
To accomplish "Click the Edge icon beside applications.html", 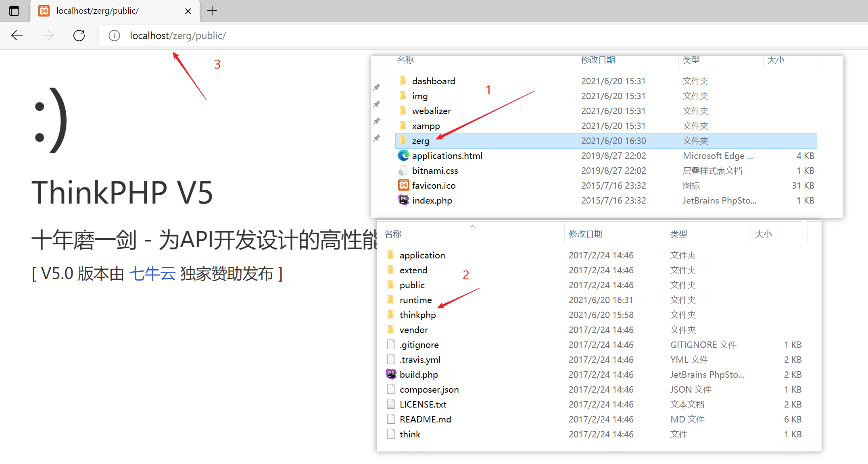I will coord(403,156).
